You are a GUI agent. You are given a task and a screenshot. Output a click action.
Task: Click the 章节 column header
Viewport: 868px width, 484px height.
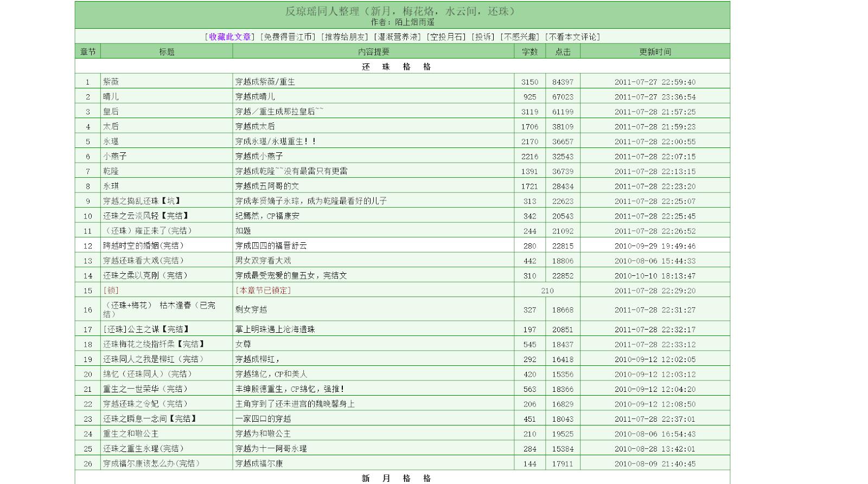click(88, 52)
